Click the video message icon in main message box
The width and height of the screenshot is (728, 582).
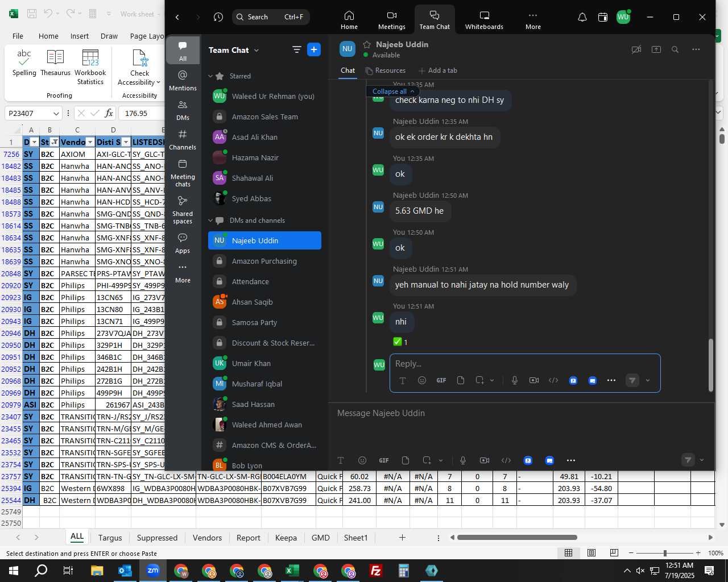[x=485, y=460]
